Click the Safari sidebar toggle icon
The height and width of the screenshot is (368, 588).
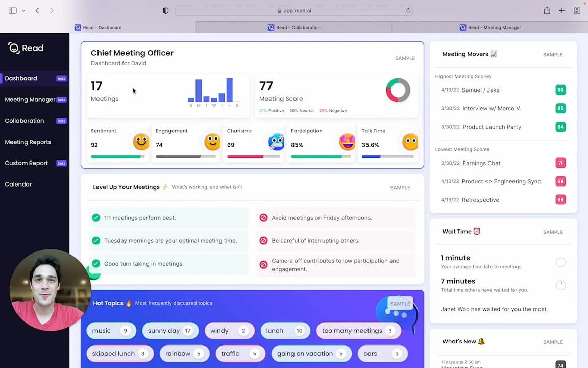[13, 10]
